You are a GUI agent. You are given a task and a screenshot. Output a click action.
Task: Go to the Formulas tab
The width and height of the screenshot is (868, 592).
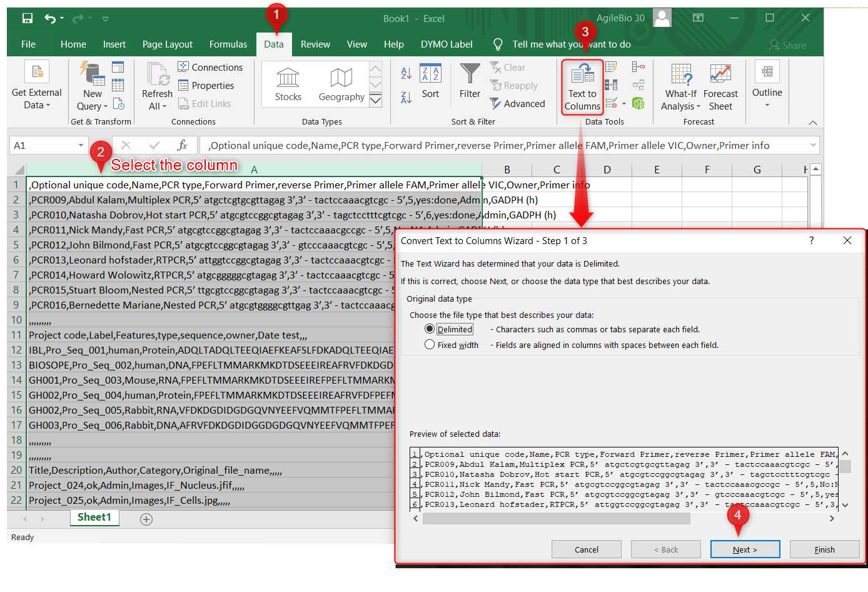click(228, 44)
